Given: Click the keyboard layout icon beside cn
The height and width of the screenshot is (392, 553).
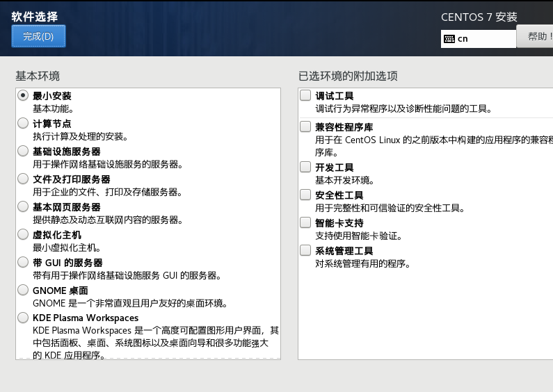Looking at the screenshot, I should [x=449, y=39].
